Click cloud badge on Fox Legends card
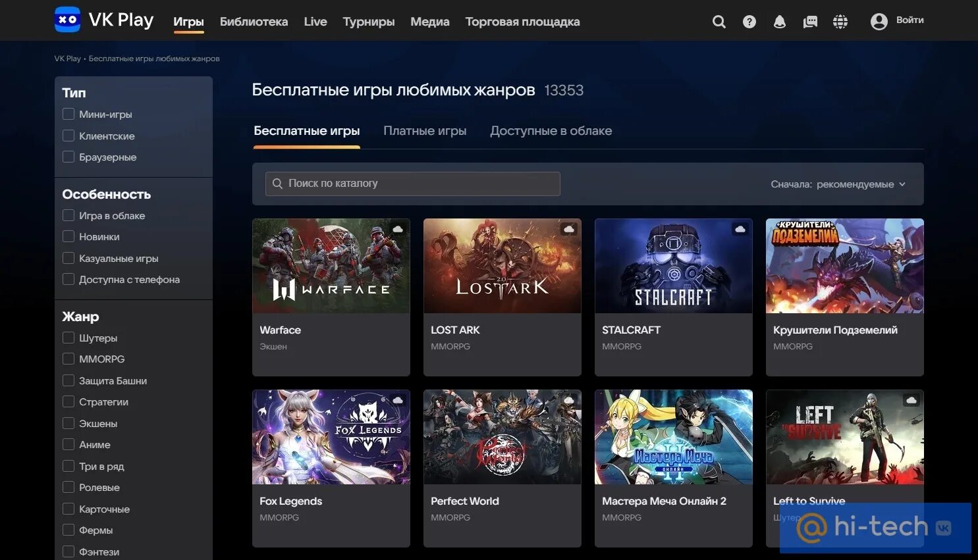The image size is (978, 560). pyautogui.click(x=398, y=400)
